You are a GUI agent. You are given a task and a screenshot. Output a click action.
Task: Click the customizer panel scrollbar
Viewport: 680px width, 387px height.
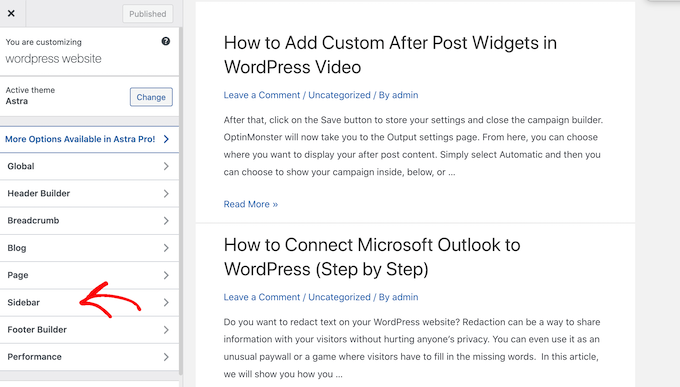(181, 200)
